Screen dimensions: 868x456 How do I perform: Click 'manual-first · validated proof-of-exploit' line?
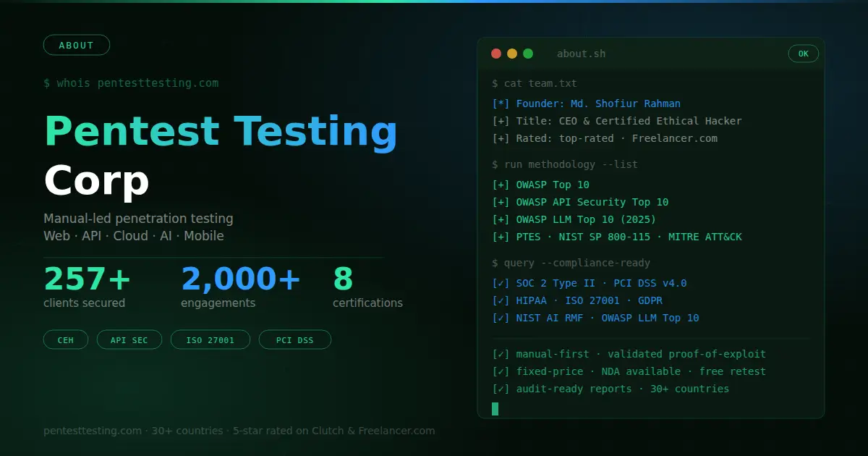click(x=629, y=354)
